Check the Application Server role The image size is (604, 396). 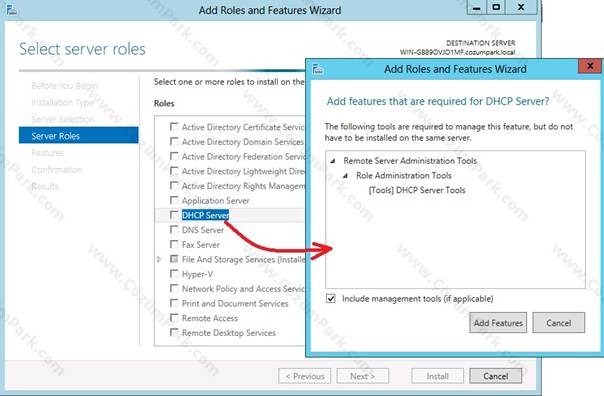click(174, 200)
